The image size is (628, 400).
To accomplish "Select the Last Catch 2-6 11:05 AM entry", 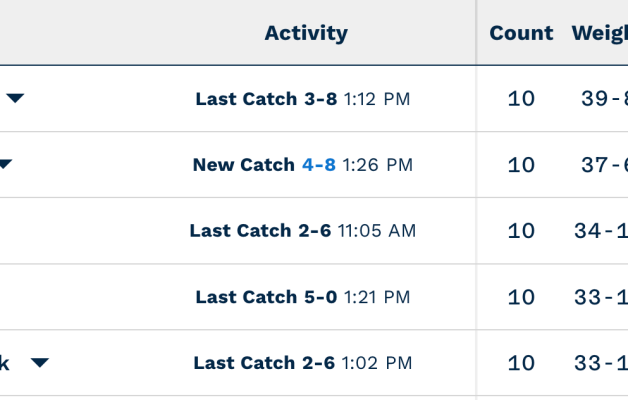I will coord(302,231).
